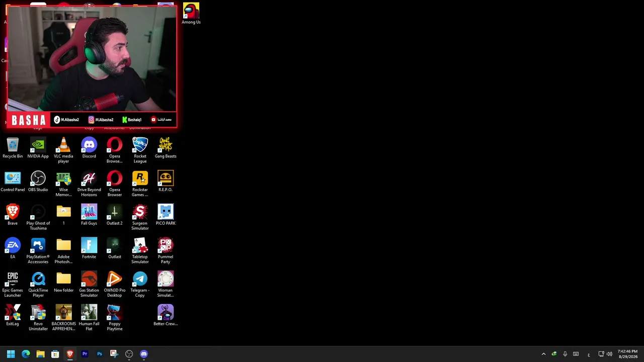644x362 pixels.
Task: Select the BACKROOMS APPREHENSION desktop shortcut
Action: coord(63,318)
